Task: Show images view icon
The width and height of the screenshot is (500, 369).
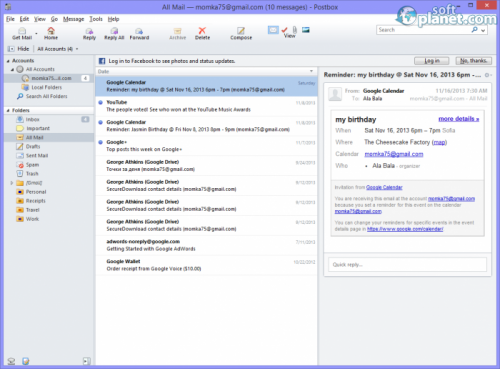Action: click(306, 30)
